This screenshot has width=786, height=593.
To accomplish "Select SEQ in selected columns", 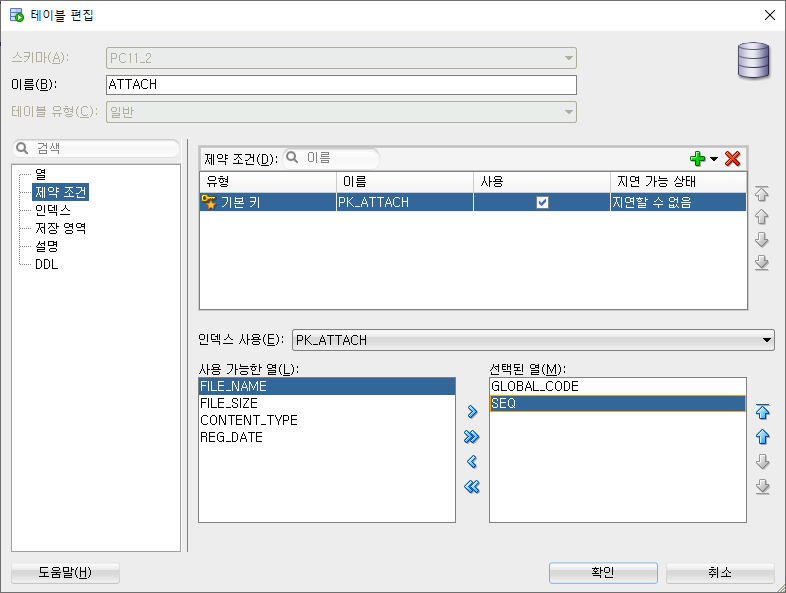I will coord(618,404).
